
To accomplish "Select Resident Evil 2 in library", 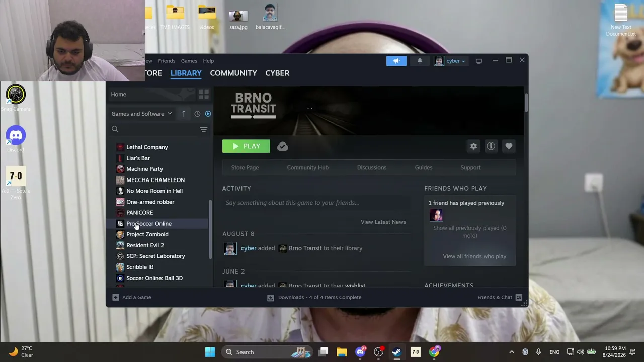I will point(159,245).
